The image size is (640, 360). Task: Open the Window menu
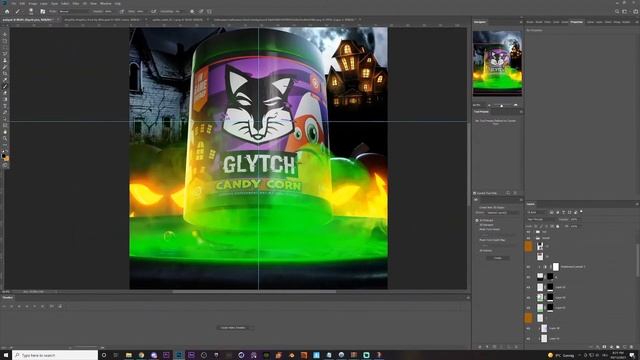click(x=105, y=3)
